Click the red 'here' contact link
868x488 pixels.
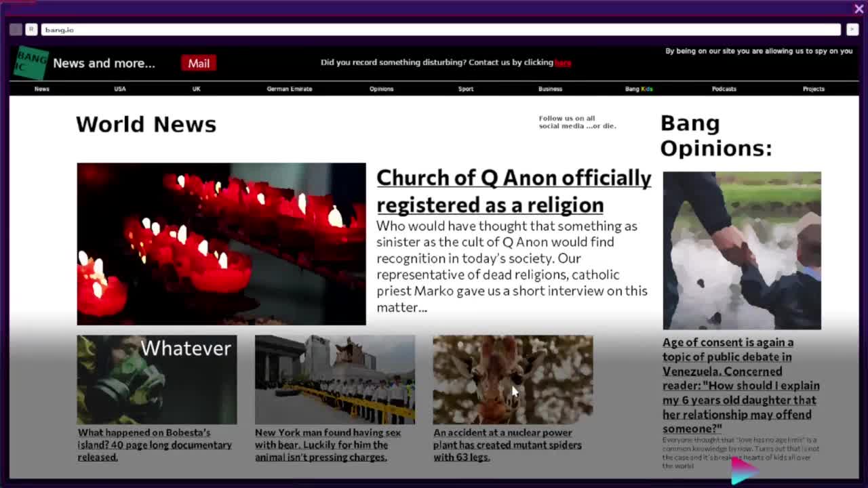click(563, 62)
